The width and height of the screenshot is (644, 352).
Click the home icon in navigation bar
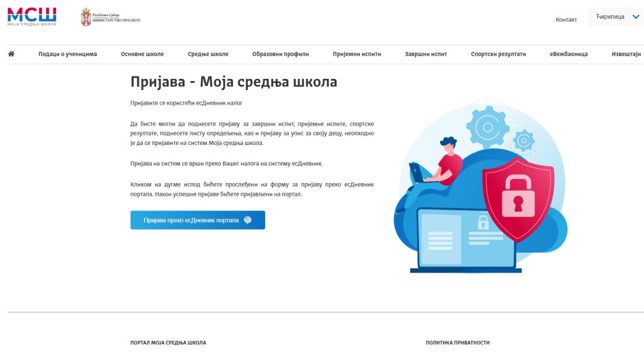[x=11, y=53]
